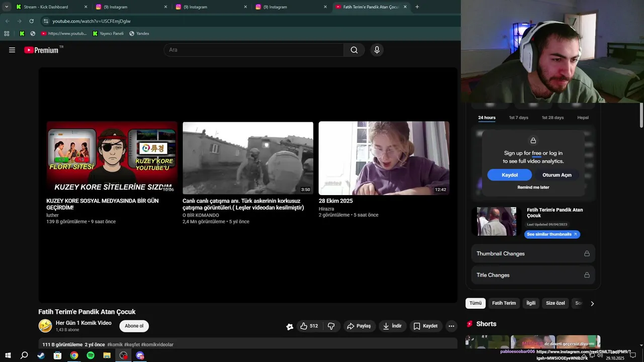Screen dimensions: 644x362
Task: Open Windows taskbar search
Action: (x=24, y=355)
